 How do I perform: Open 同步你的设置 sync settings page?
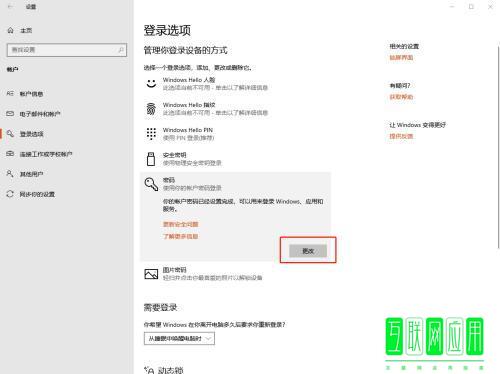click(x=37, y=194)
